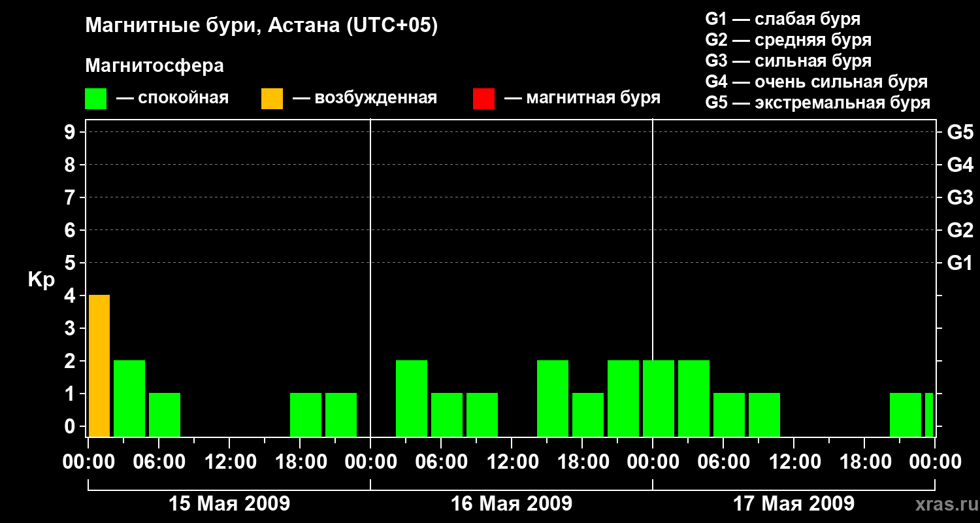980x523 pixels.
Task: Click the G4 right axis label
Action: click(x=960, y=165)
